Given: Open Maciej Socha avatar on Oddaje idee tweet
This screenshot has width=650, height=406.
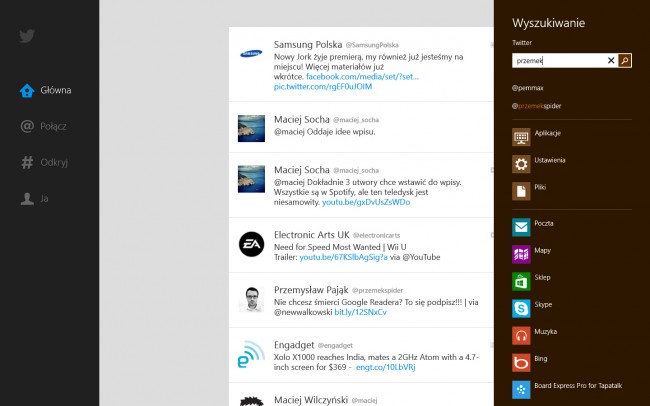Looking at the screenshot, I should 251,129.
